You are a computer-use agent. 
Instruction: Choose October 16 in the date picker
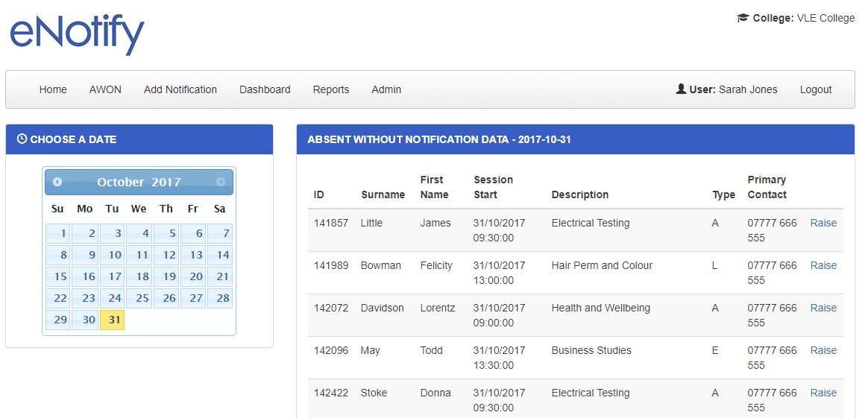pyautogui.click(x=85, y=276)
